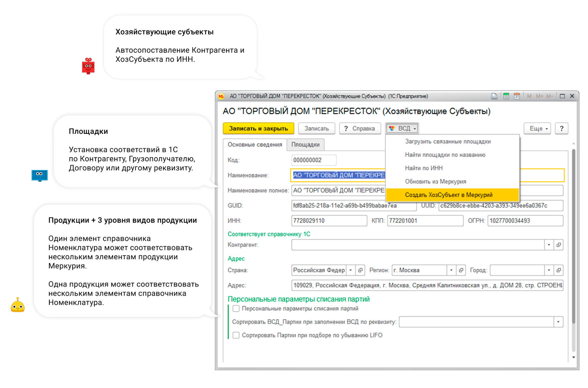Click the vertical scrollbar of the form
This screenshot has height=388, width=588.
click(x=573, y=237)
